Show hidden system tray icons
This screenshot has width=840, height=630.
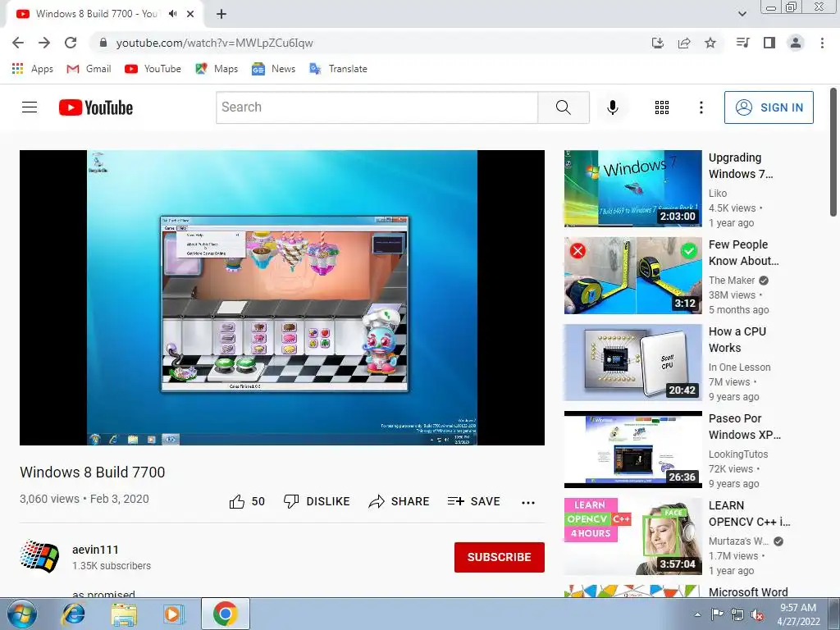click(697, 614)
